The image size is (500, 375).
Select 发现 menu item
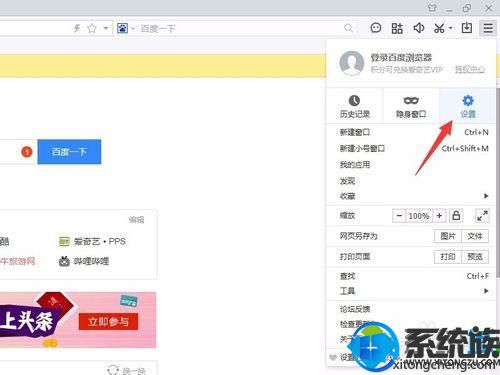pos(411,181)
